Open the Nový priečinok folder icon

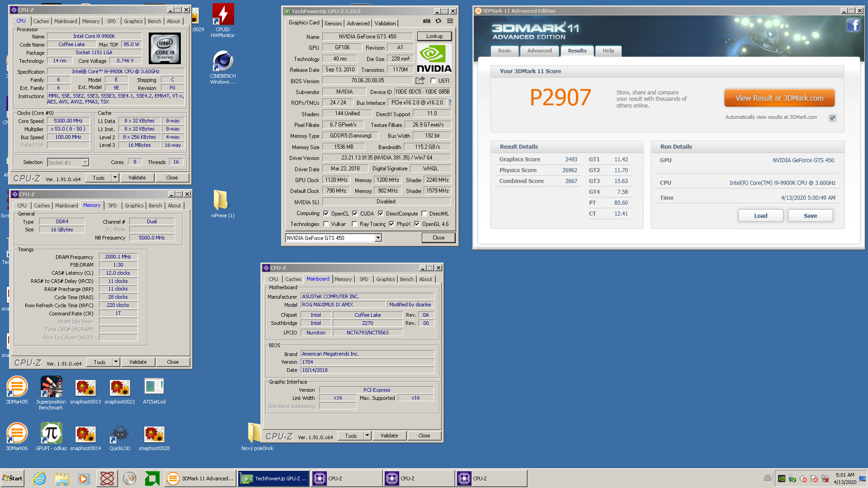[257, 436]
